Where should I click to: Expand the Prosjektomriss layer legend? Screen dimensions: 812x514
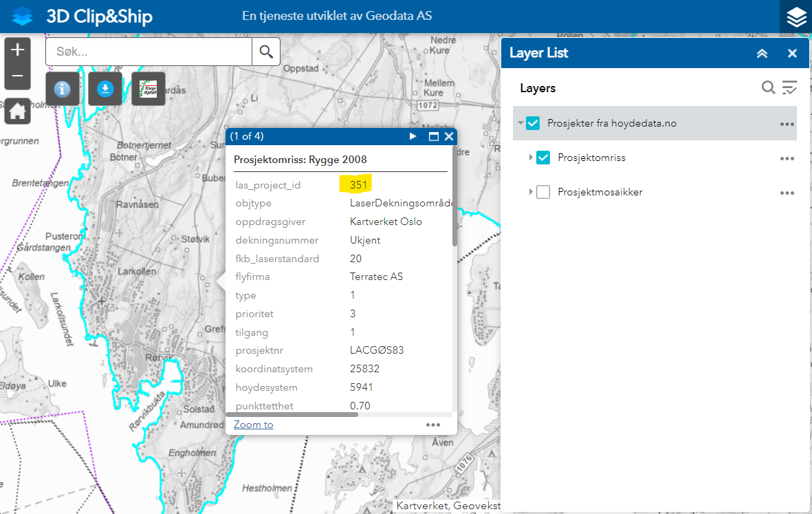point(531,158)
